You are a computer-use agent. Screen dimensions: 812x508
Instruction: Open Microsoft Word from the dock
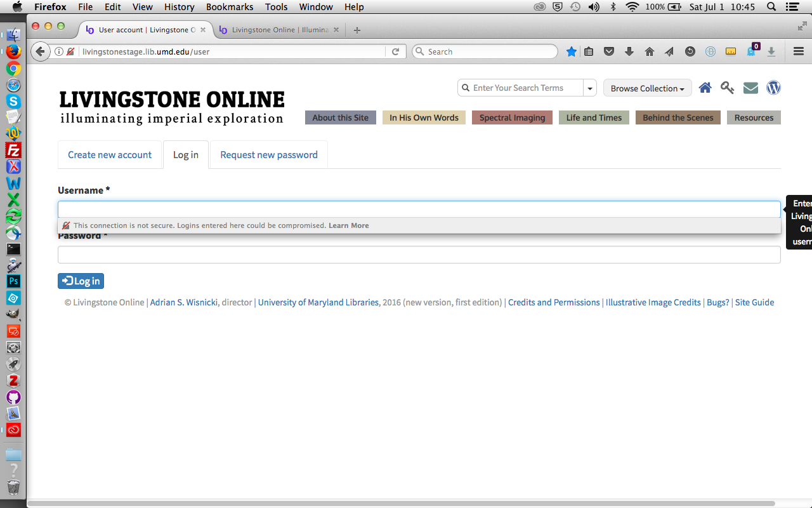click(x=13, y=184)
